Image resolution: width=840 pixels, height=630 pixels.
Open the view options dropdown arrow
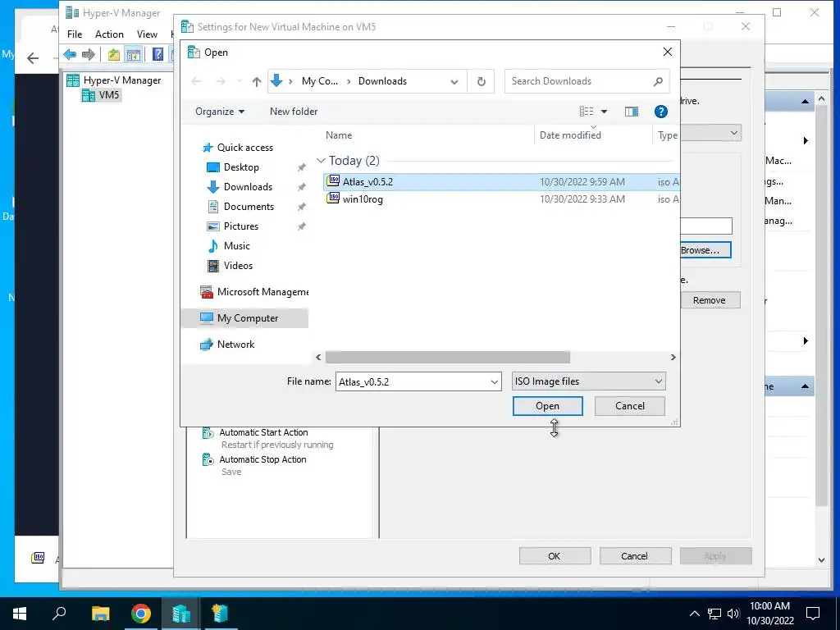tap(604, 112)
